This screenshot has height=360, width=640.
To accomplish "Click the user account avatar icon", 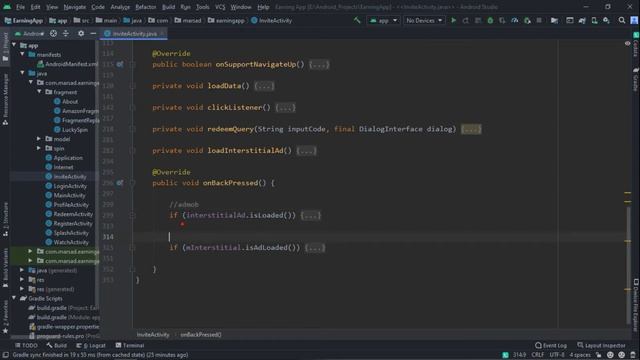I will [x=634, y=20].
